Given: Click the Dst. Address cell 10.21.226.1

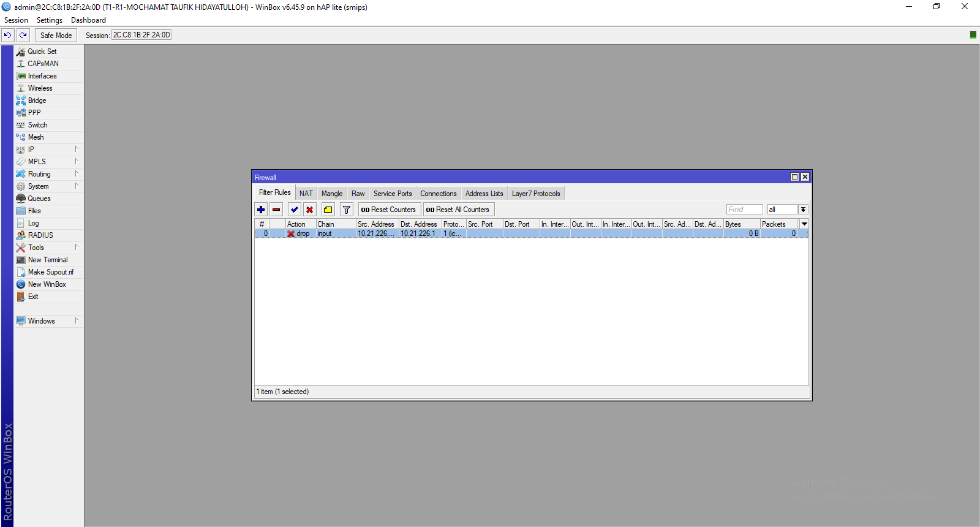Looking at the screenshot, I should 420,233.
